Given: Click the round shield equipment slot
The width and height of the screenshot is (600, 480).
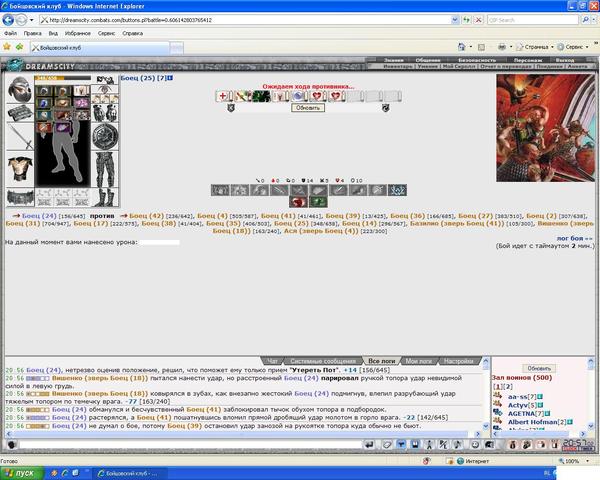Looking at the screenshot, I should tap(105, 137).
